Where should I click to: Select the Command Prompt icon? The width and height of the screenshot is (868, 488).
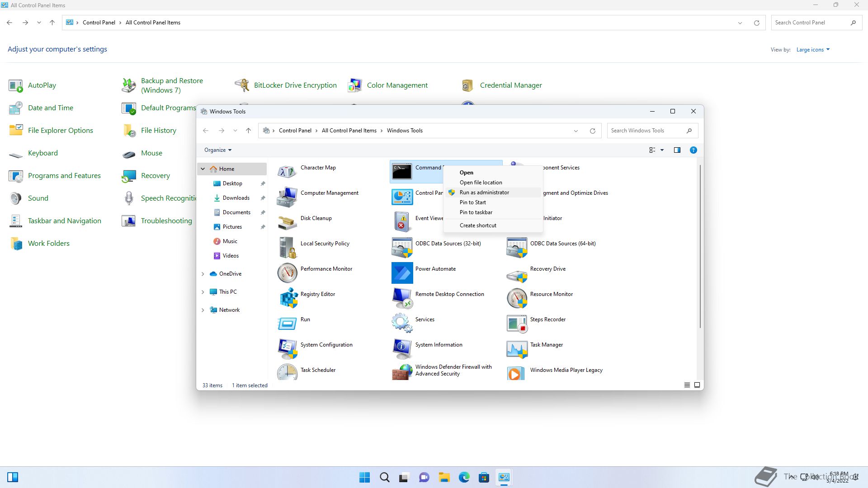click(x=402, y=171)
